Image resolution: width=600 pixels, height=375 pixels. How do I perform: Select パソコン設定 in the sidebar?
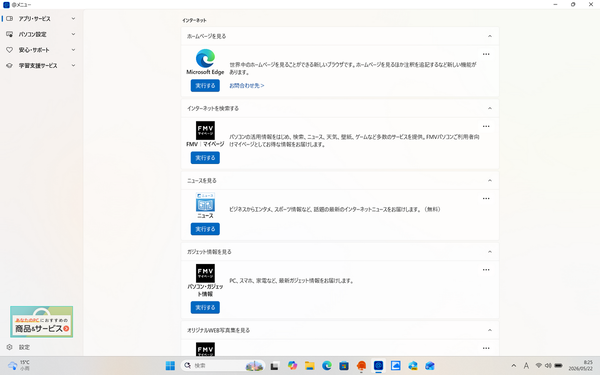(x=41, y=34)
